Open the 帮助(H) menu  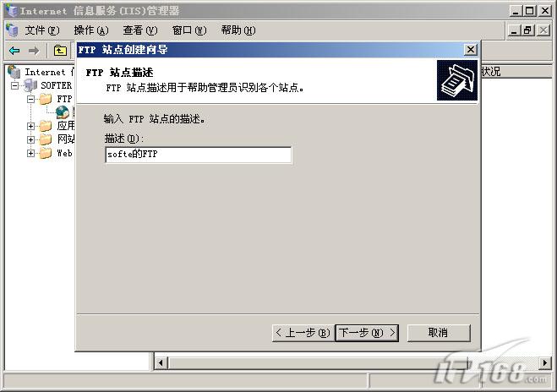(238, 30)
